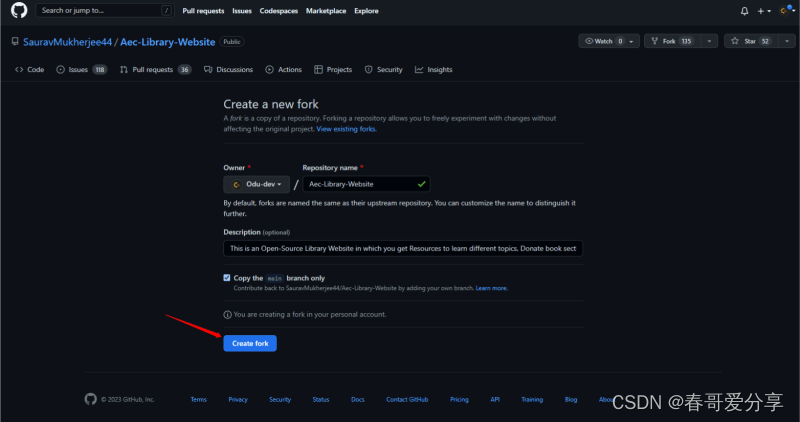The image size is (800, 422).
Task: Click the Repository name input field
Action: (366, 184)
